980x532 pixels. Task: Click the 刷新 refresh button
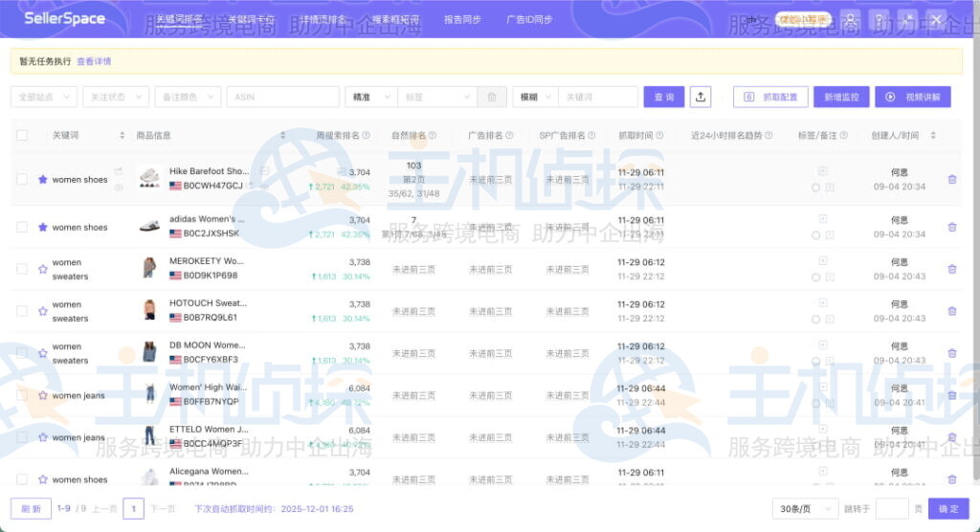(x=31, y=509)
